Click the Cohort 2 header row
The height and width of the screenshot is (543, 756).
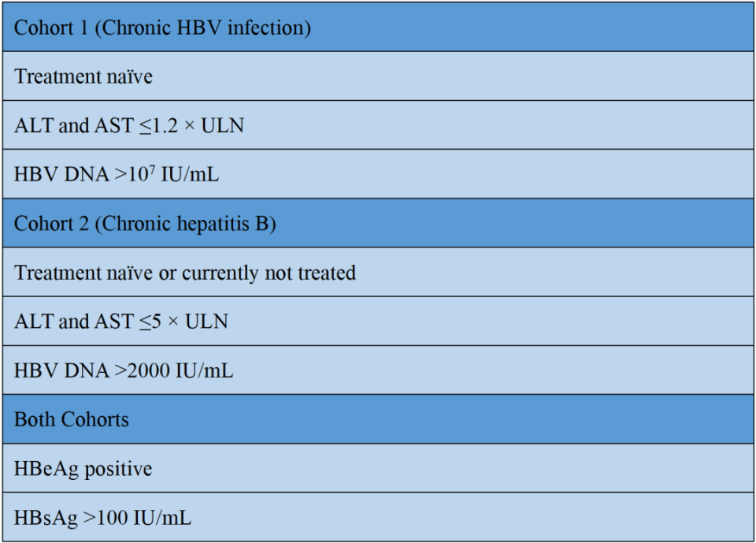(x=378, y=223)
